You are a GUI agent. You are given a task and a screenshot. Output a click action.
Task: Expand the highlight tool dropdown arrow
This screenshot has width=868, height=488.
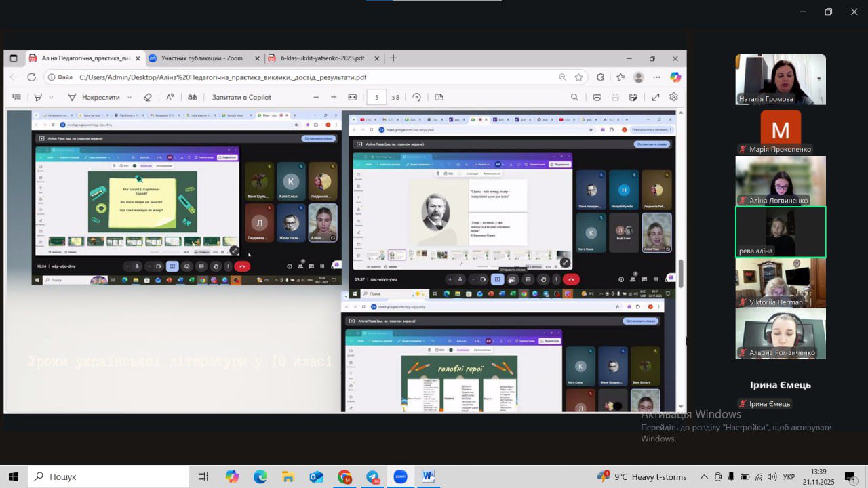coord(51,97)
